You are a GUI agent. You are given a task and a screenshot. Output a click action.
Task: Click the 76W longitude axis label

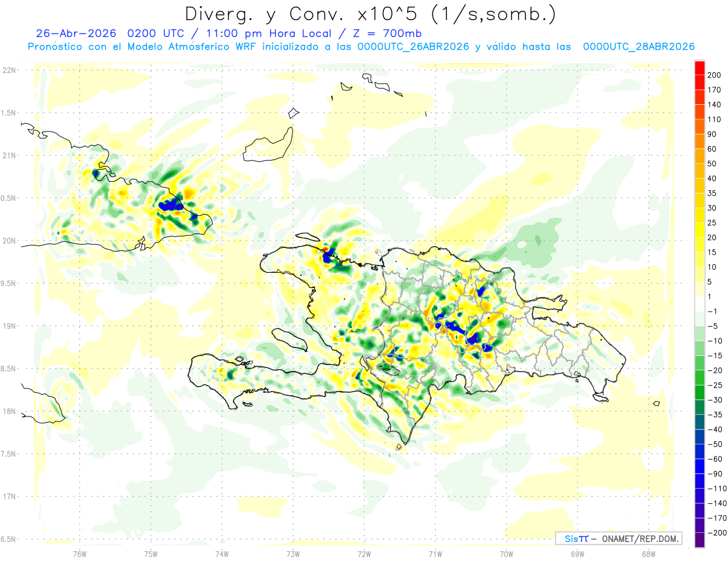[79, 554]
